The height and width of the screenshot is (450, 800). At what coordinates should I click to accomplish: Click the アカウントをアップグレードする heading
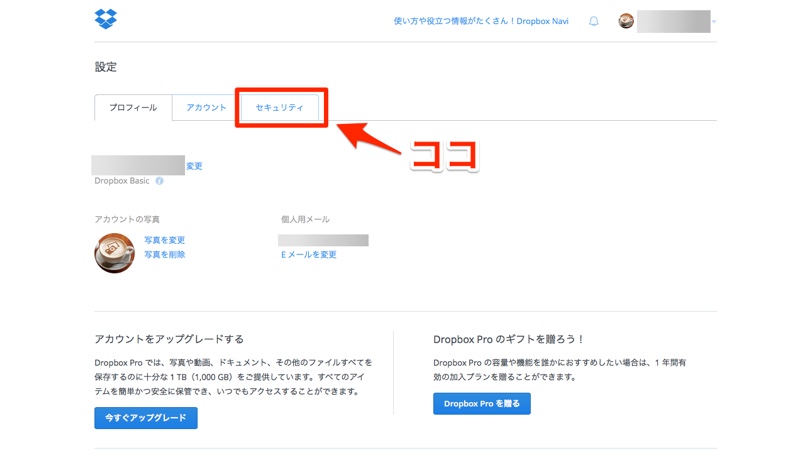click(x=169, y=339)
